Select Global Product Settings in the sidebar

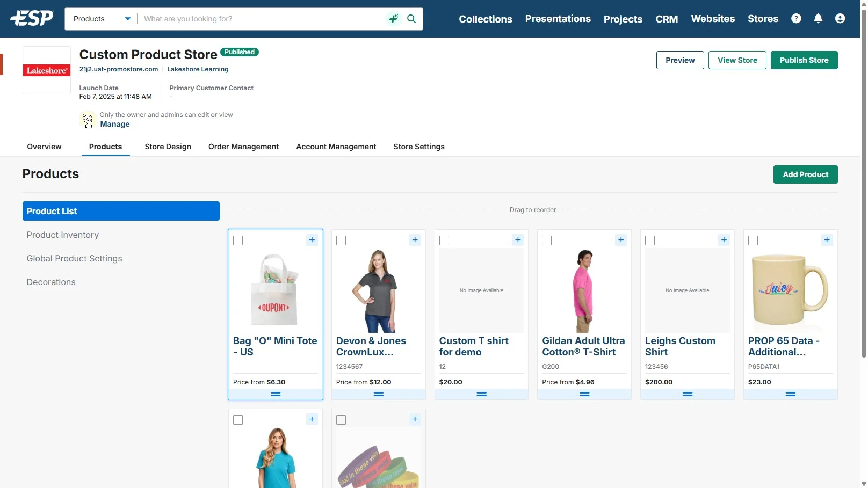point(75,258)
